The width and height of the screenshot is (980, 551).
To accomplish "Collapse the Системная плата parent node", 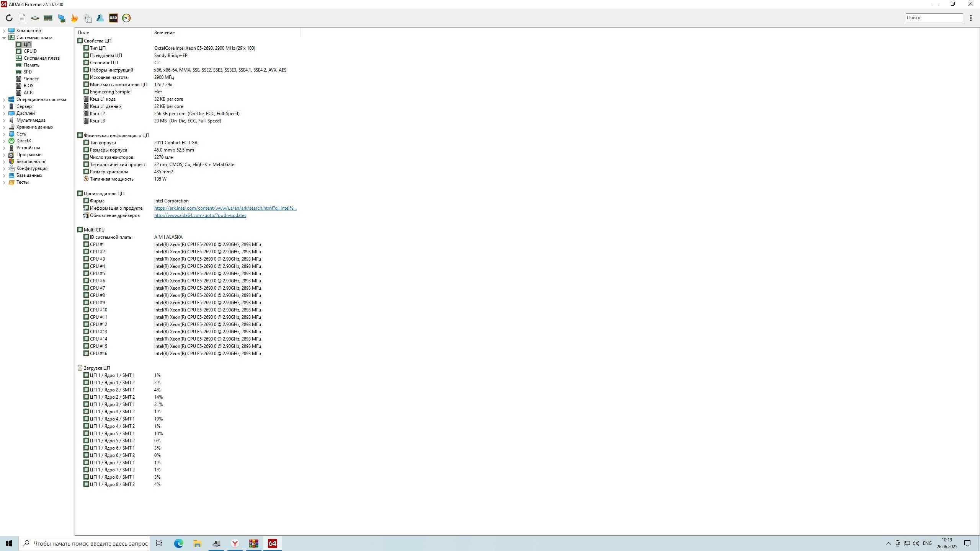I will [x=4, y=37].
